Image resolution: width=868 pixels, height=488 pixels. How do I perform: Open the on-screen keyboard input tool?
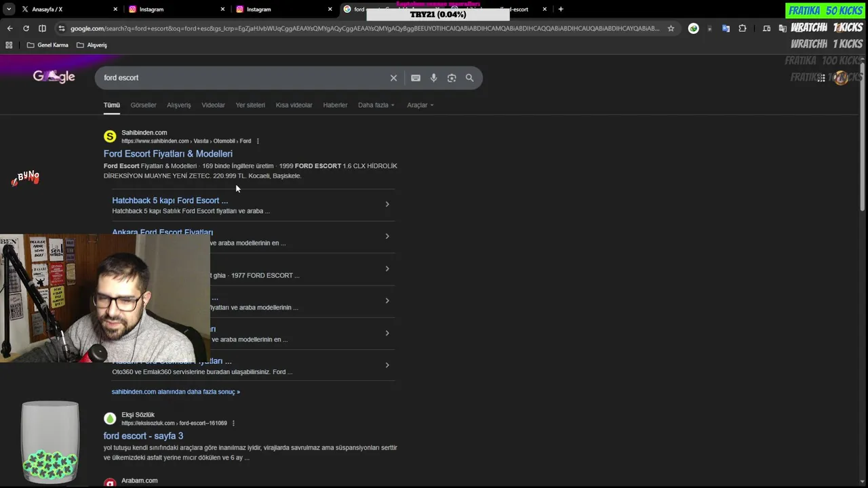416,78
